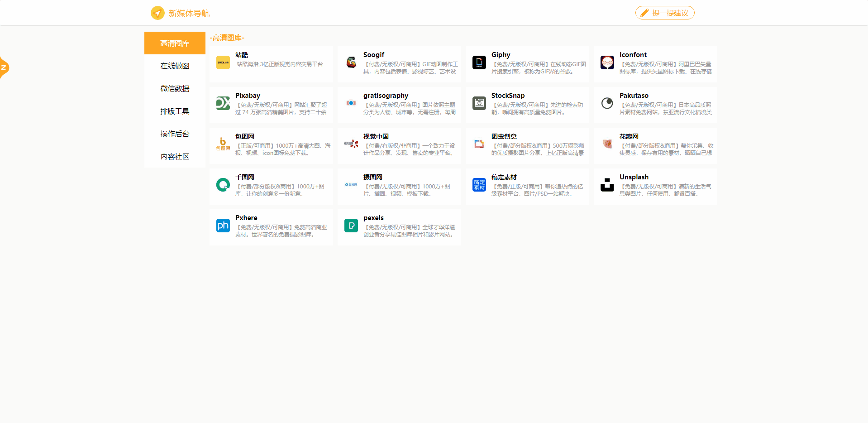Click 图虫创意 description '500万摄影师'
This screenshot has width=868, height=423.
coord(538,149)
